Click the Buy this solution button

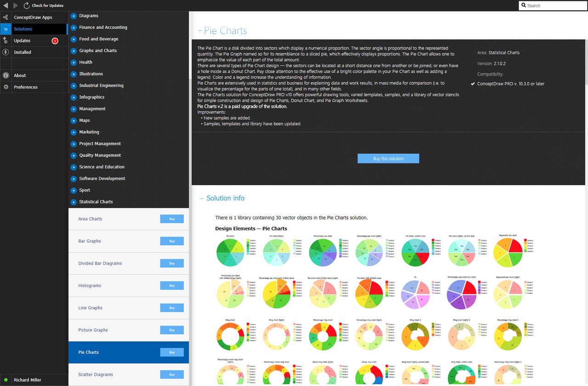pyautogui.click(x=388, y=159)
